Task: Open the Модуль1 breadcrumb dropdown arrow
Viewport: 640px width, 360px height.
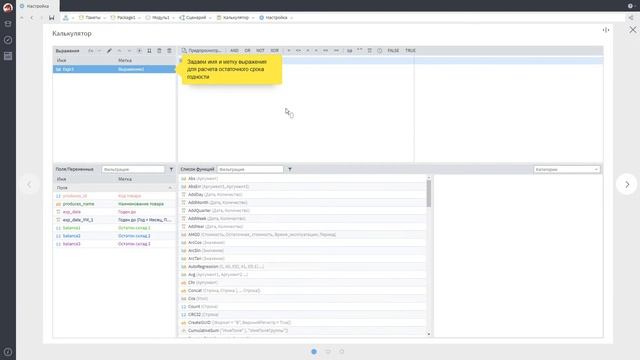Action: 173,18
